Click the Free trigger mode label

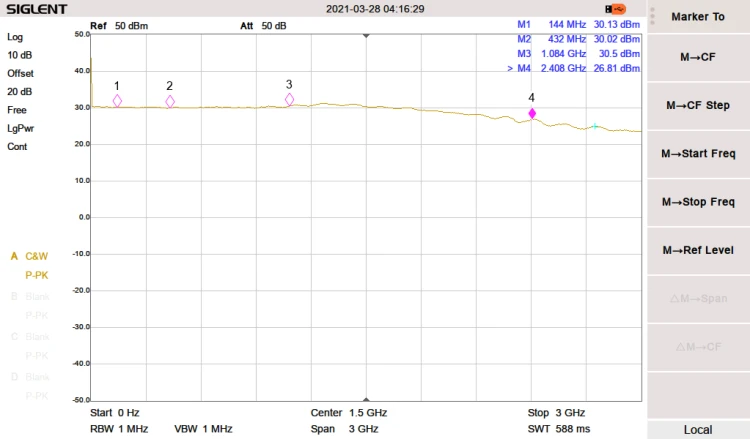coord(17,110)
